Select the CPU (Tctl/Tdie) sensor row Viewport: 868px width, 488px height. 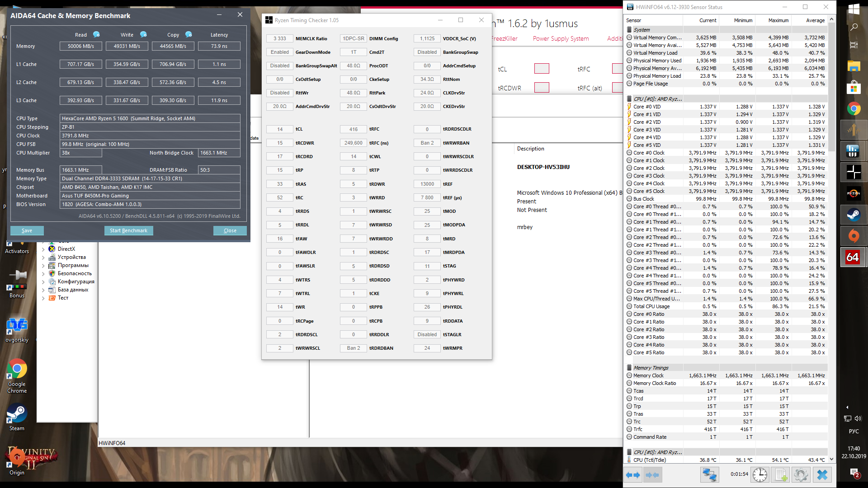pos(726,460)
